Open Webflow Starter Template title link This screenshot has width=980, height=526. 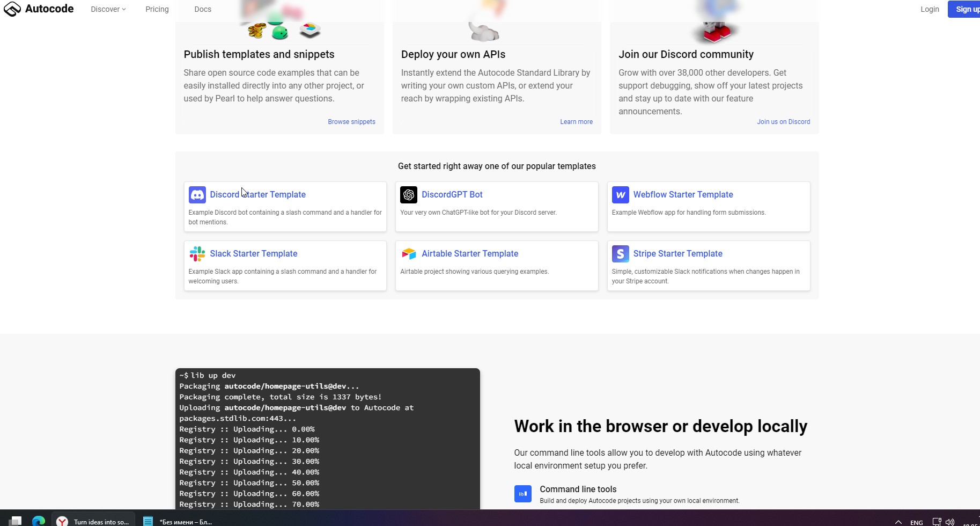[x=683, y=194]
